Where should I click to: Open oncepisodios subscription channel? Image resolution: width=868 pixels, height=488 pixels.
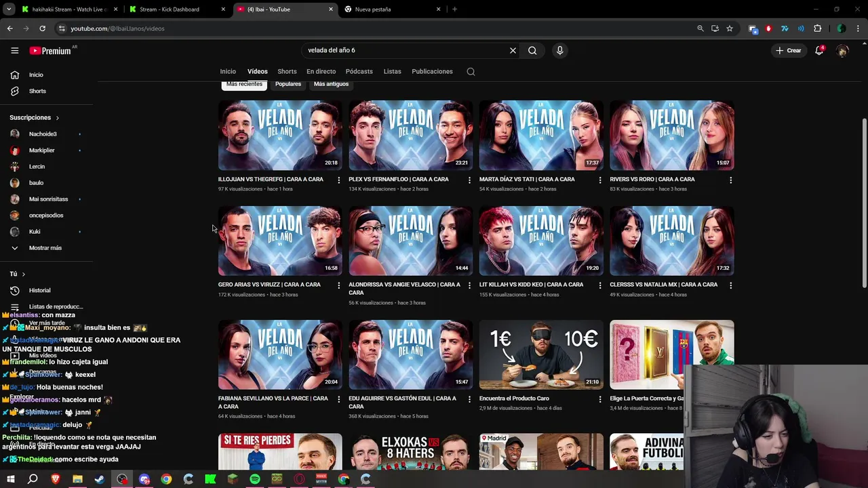[46, 216]
